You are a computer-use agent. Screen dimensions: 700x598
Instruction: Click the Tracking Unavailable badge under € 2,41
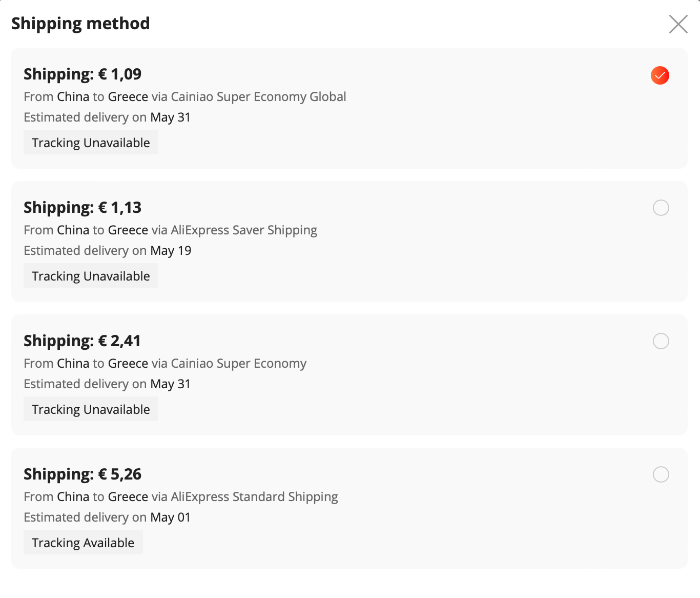click(91, 409)
